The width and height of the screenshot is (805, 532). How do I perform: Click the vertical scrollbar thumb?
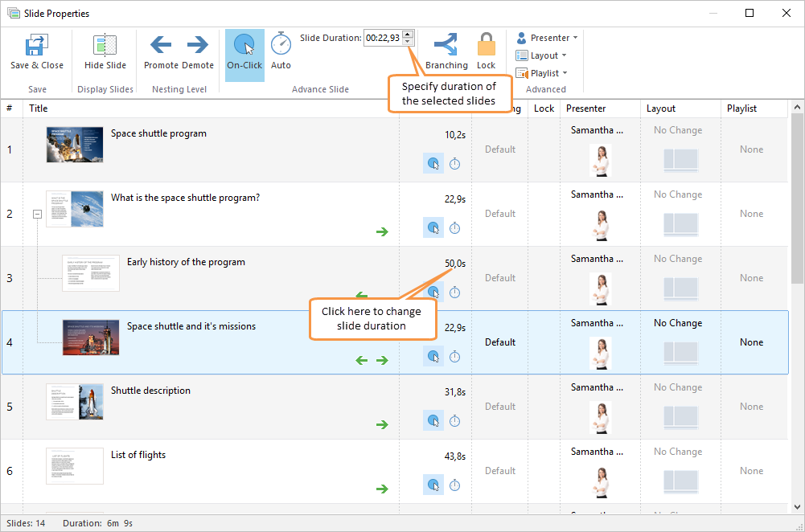(x=797, y=198)
